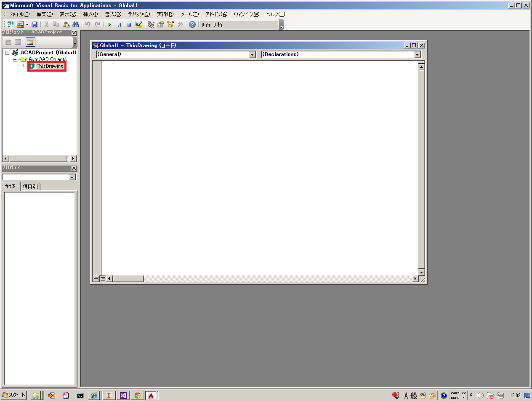This screenshot has height=401, width=532.
Task: Open Find with the binoculars icon
Action: 75,24
